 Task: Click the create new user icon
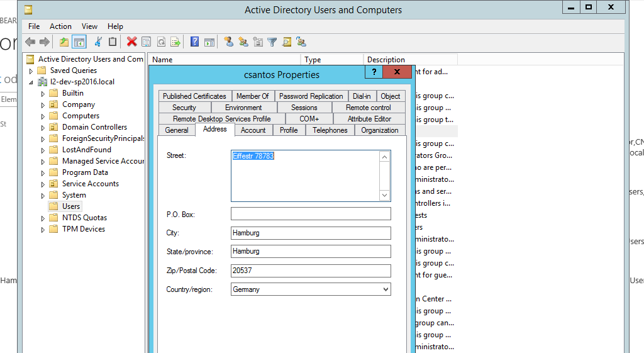tap(228, 42)
